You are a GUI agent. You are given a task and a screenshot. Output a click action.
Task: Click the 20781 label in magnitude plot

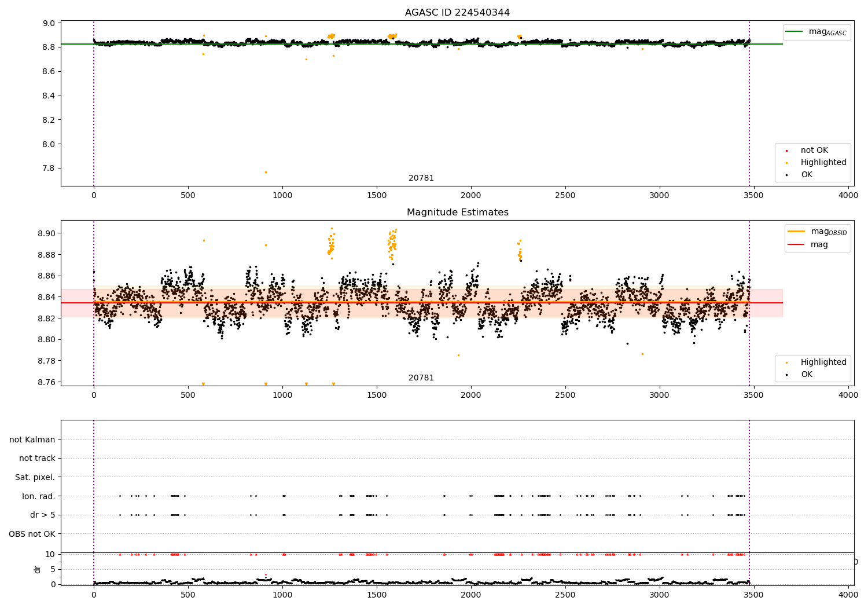(x=421, y=378)
